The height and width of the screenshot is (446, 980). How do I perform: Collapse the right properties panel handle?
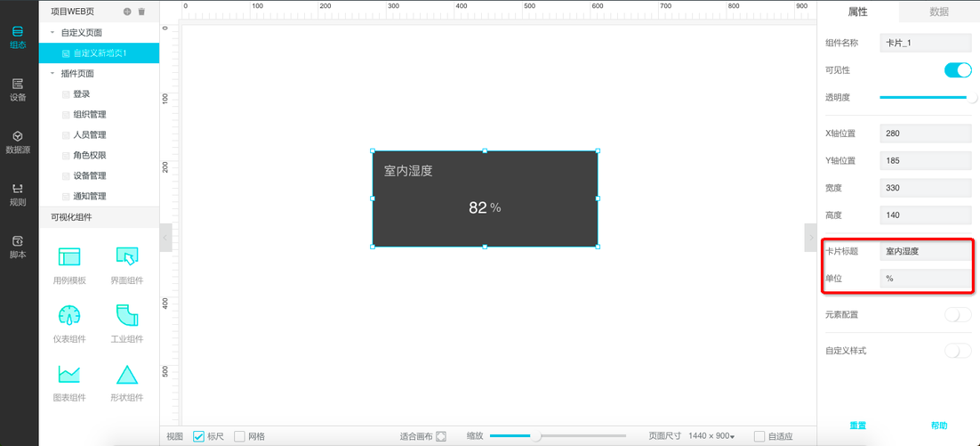tap(810, 237)
